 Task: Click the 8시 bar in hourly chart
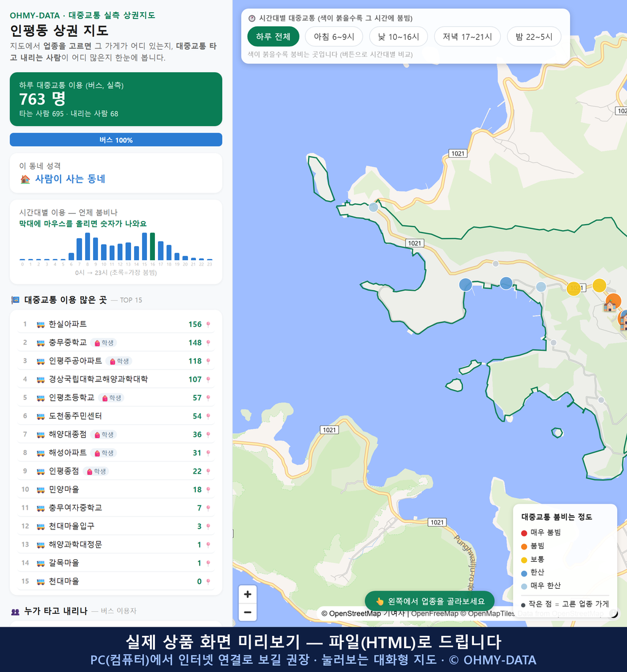coord(88,247)
